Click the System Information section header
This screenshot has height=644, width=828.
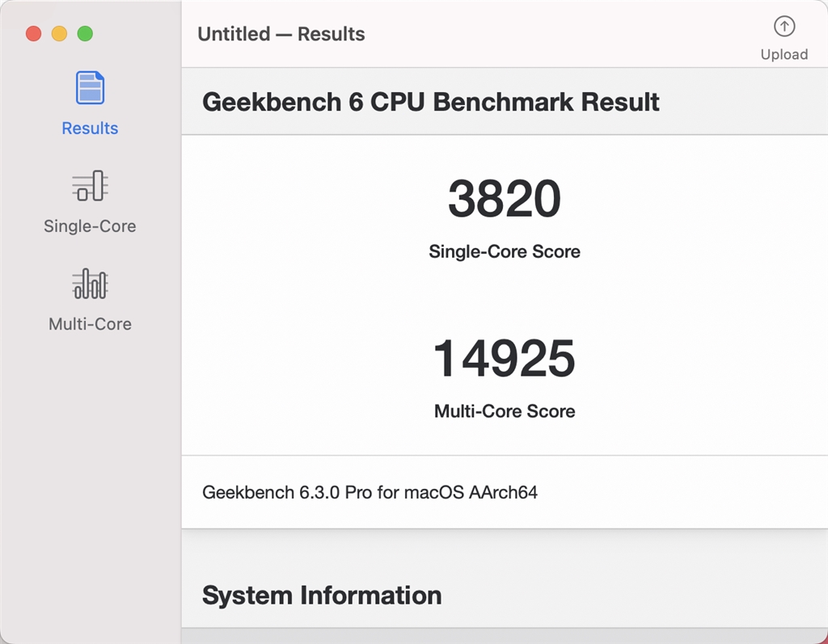321,595
